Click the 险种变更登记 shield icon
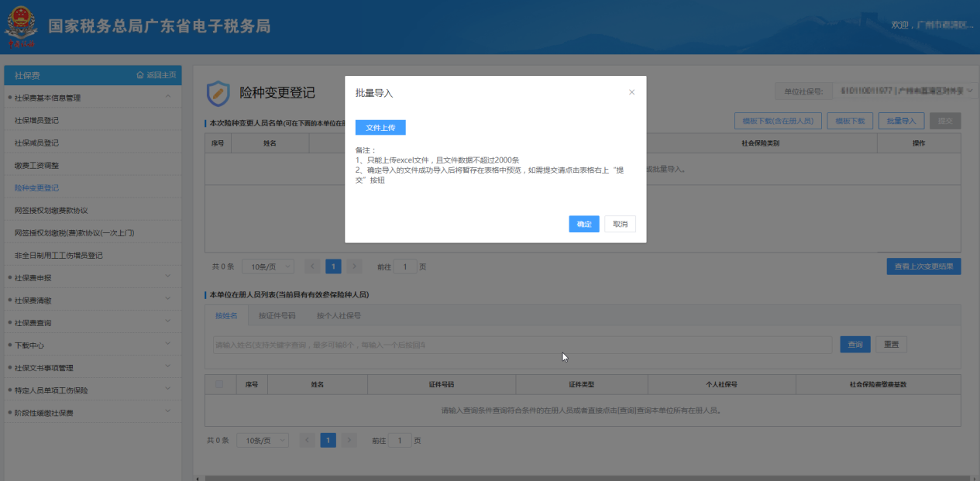The width and height of the screenshot is (980, 481). [x=218, y=93]
